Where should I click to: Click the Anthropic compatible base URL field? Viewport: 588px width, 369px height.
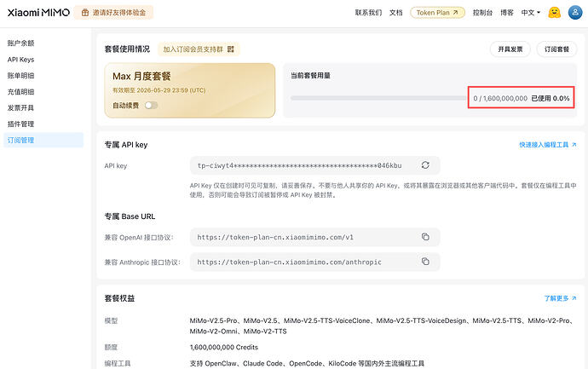(x=314, y=262)
